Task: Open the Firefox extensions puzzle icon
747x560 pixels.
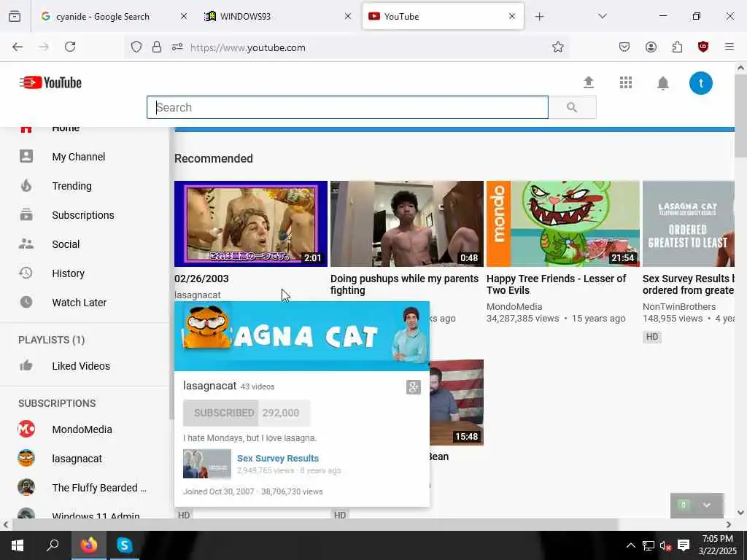Action: pos(677,47)
